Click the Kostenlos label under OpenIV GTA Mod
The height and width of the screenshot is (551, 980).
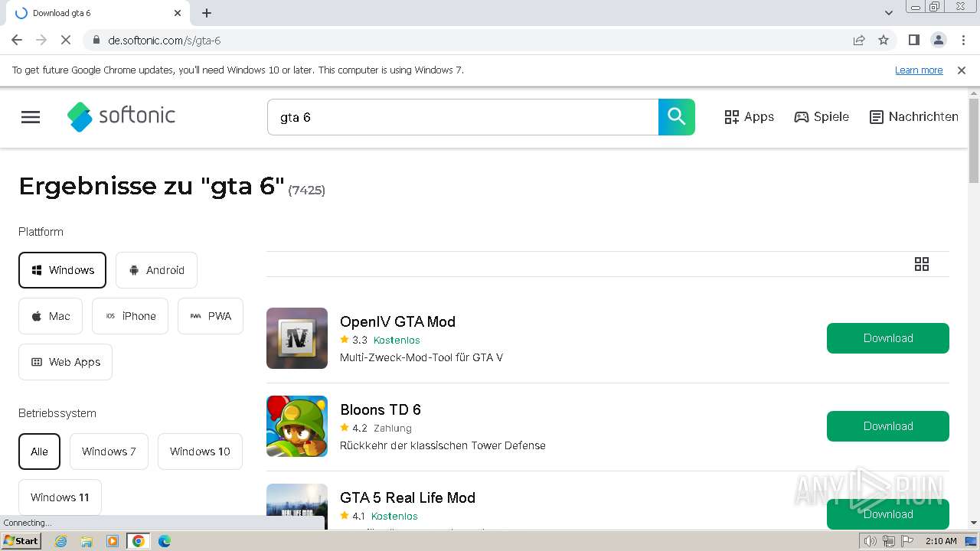(397, 340)
